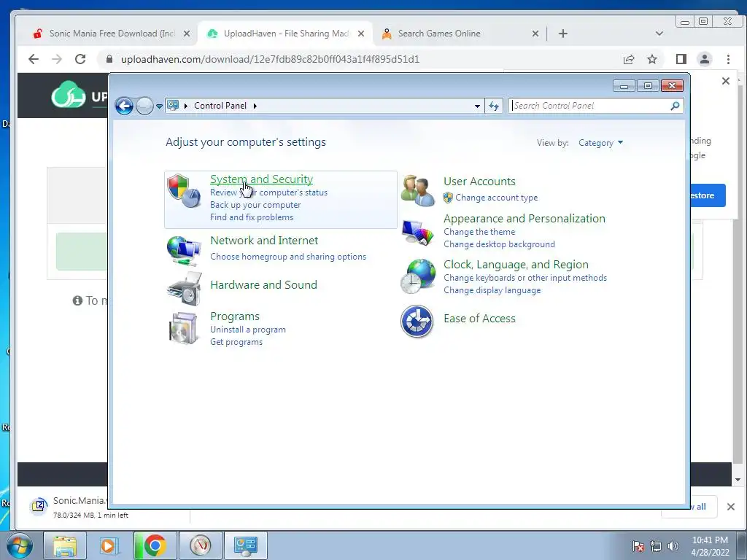Open Appearance and Personalization category

click(525, 219)
